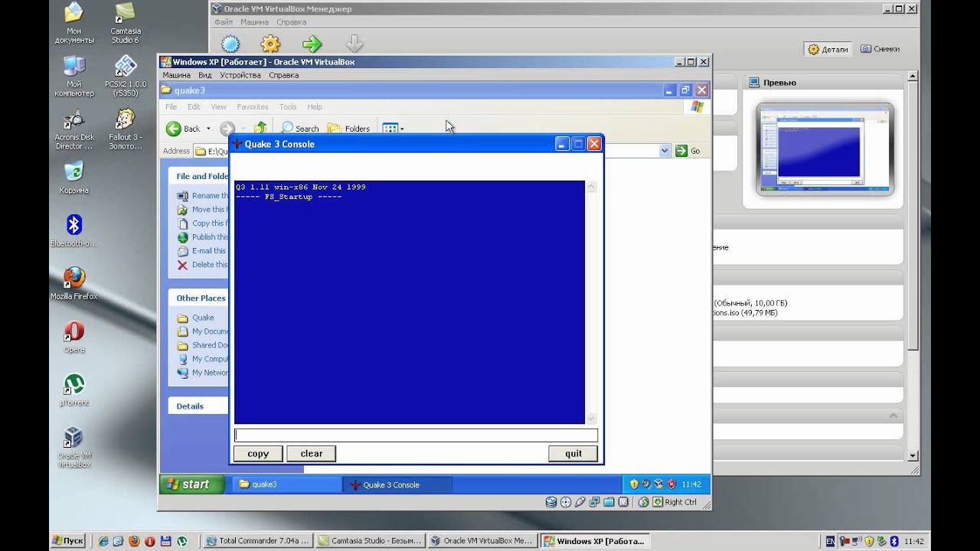Click the host Пуск start button
The height and width of the screenshot is (551, 980).
click(x=69, y=540)
